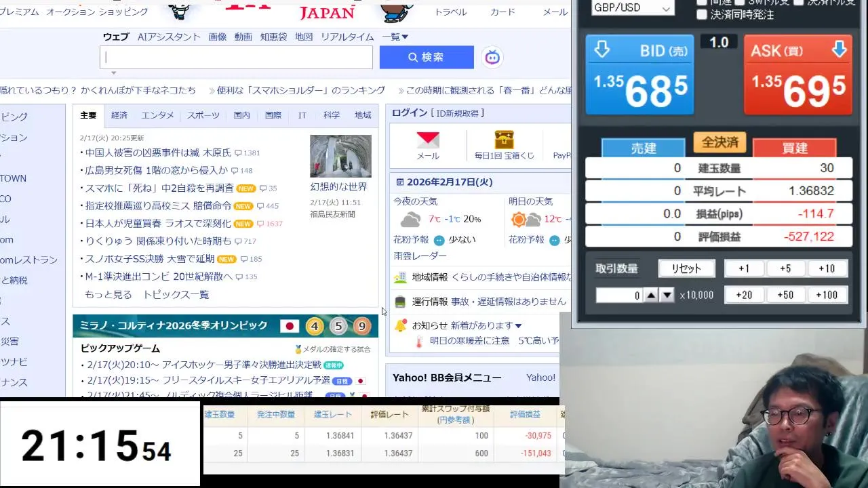This screenshot has height=488, width=868.
Task: Click the comment bubble showing 1381
Action: (247, 153)
